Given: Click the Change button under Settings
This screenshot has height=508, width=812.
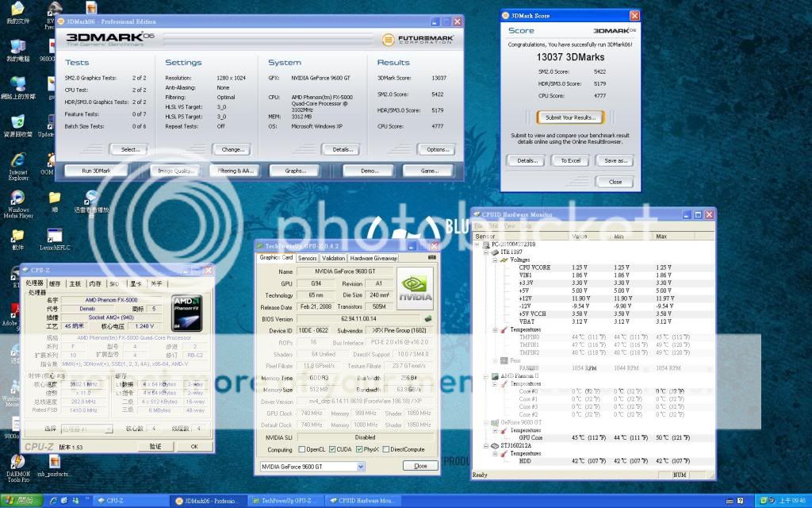Looking at the screenshot, I should (232, 149).
